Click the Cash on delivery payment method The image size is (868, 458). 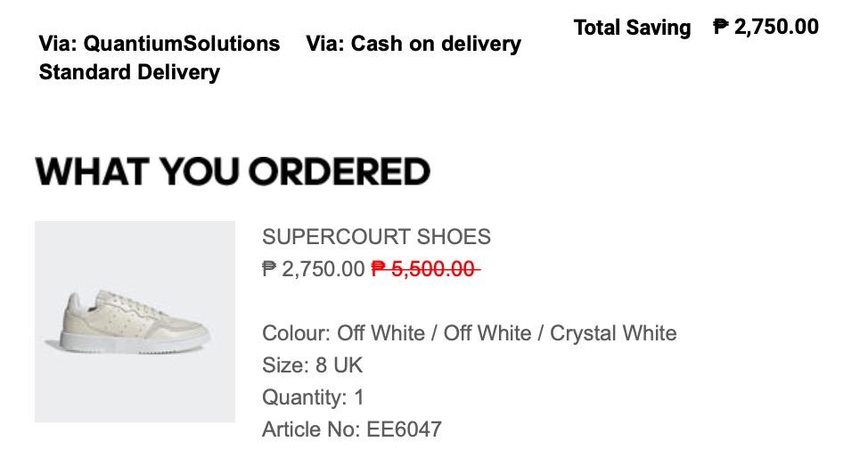[436, 44]
